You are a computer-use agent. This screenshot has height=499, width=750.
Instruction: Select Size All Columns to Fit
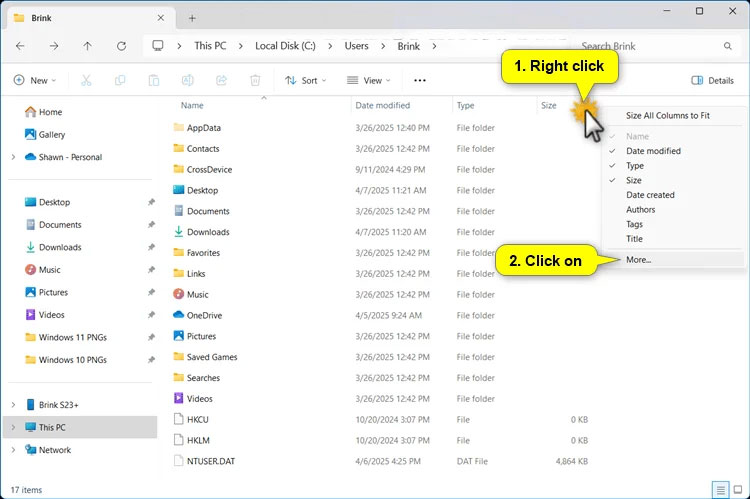(667, 116)
